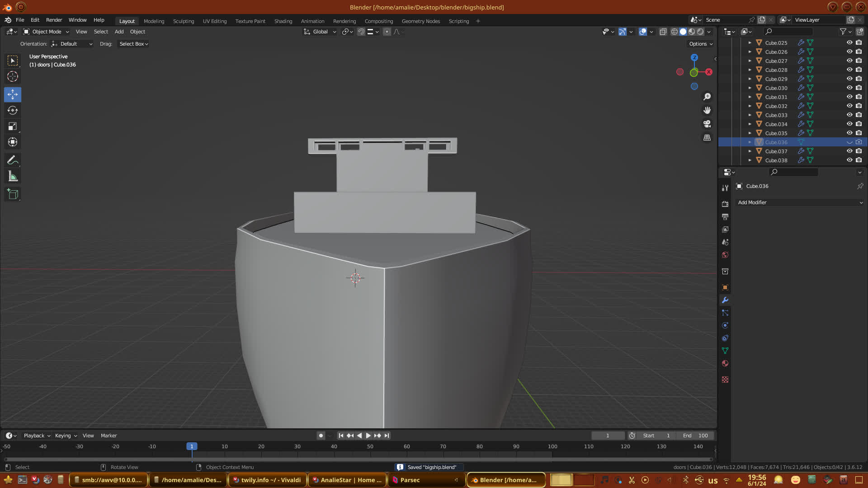Select the Scale tool
868x488 pixels.
pyautogui.click(x=13, y=127)
